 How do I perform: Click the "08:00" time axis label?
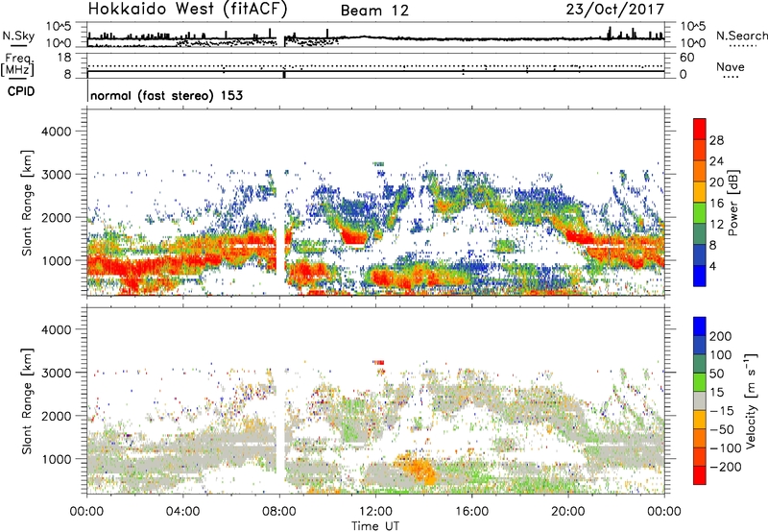(279, 512)
